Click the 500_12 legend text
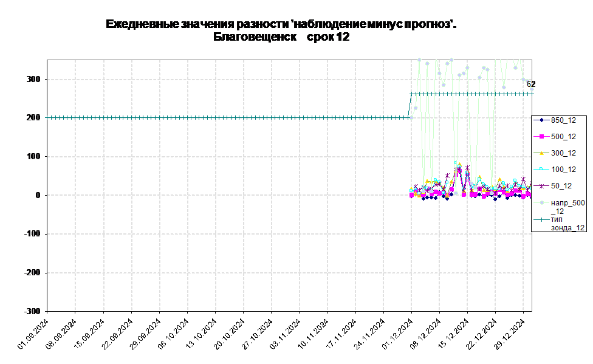 click(563, 137)
